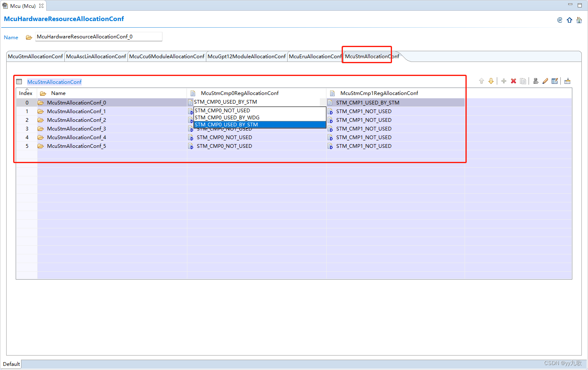Select the Mcu (Mcu) editor tab
Viewport: 588px width, 370px height.
point(23,6)
